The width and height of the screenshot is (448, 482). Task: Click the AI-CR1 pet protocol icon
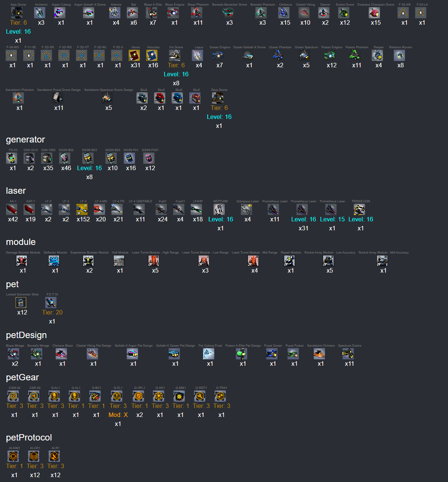[x=34, y=456]
